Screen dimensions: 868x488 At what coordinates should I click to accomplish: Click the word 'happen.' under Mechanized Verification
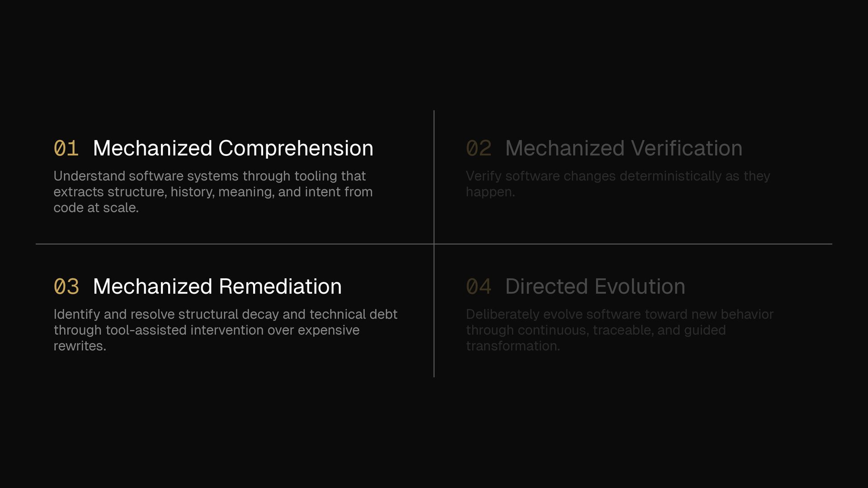(490, 192)
